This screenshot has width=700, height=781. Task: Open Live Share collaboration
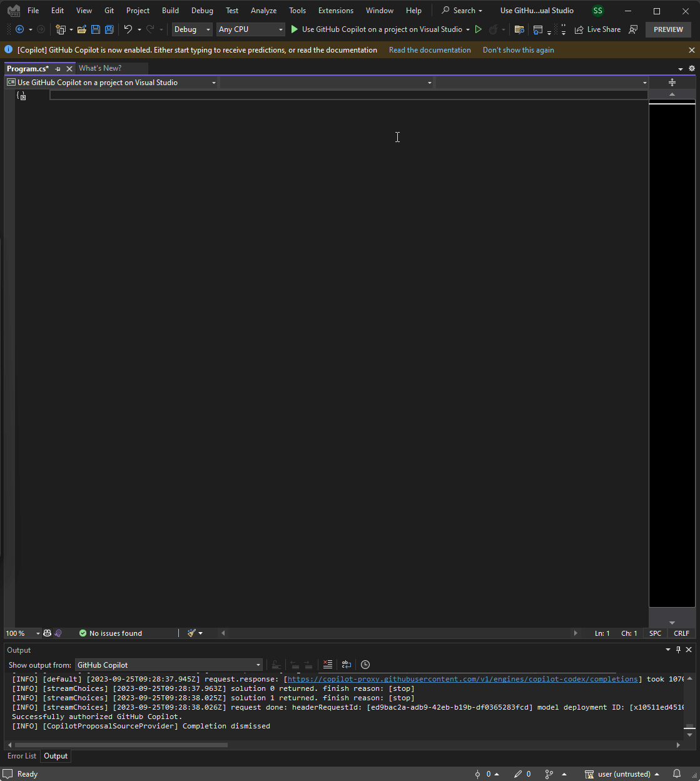click(x=597, y=29)
